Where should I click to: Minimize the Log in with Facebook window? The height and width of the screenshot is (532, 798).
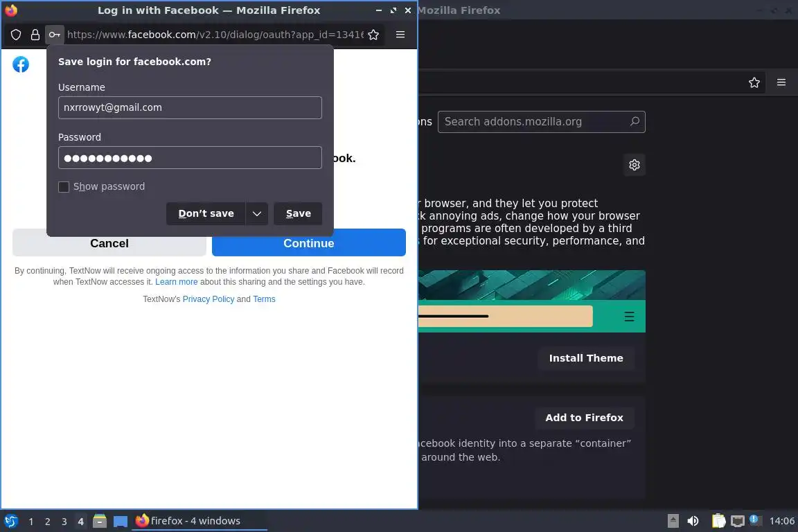[379, 10]
